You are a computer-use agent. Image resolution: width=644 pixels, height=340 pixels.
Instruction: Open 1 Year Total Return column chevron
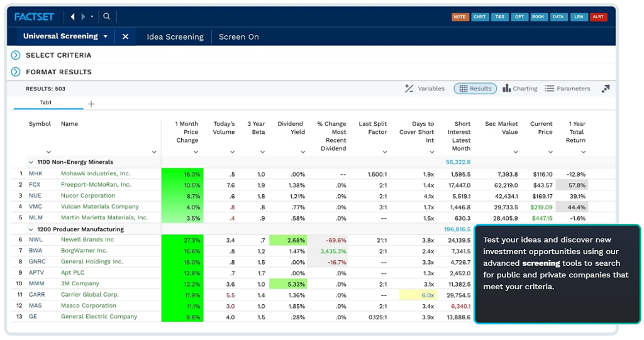pyautogui.click(x=583, y=152)
